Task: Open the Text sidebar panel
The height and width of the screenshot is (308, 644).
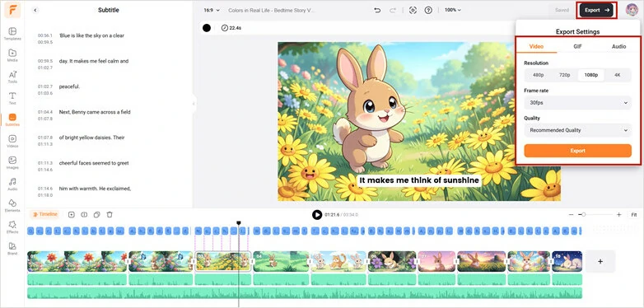Action: click(x=12, y=98)
